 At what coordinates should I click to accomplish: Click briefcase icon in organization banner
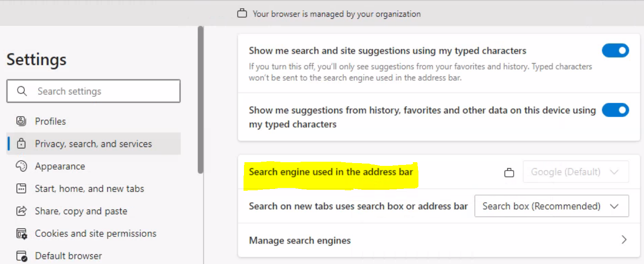point(242,14)
